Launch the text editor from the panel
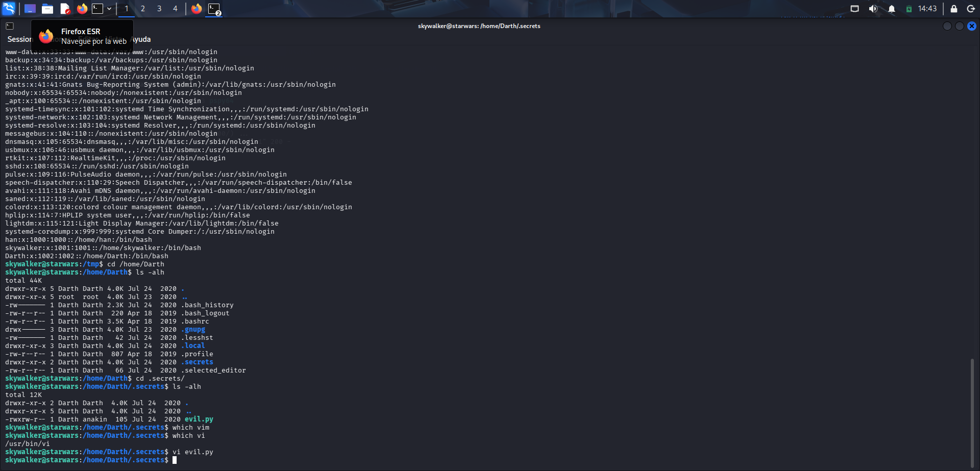Image resolution: width=980 pixels, height=471 pixels. click(x=65, y=9)
